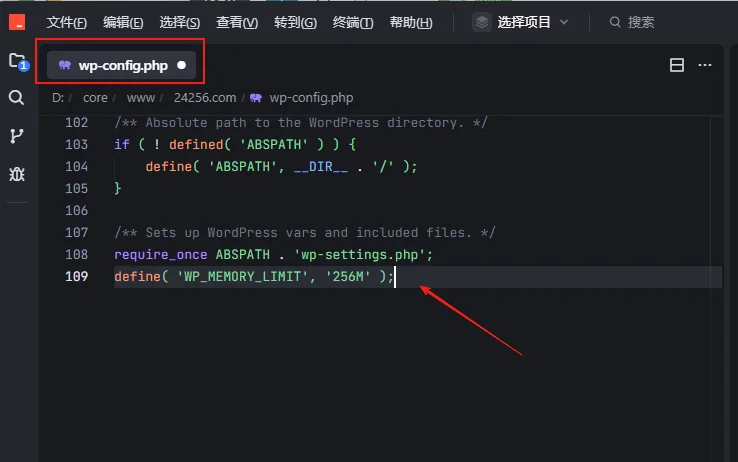Open the more actions ellipsis menu
Image resolution: width=738 pixels, height=462 pixels.
tap(705, 65)
